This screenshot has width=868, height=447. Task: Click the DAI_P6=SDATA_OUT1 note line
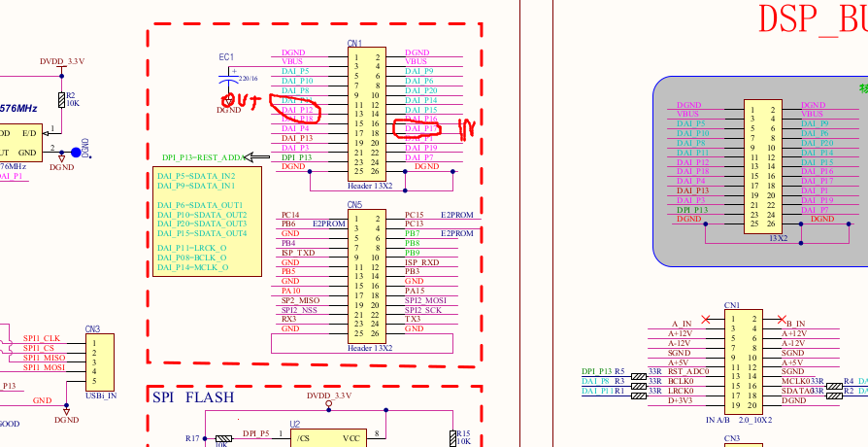(200, 205)
